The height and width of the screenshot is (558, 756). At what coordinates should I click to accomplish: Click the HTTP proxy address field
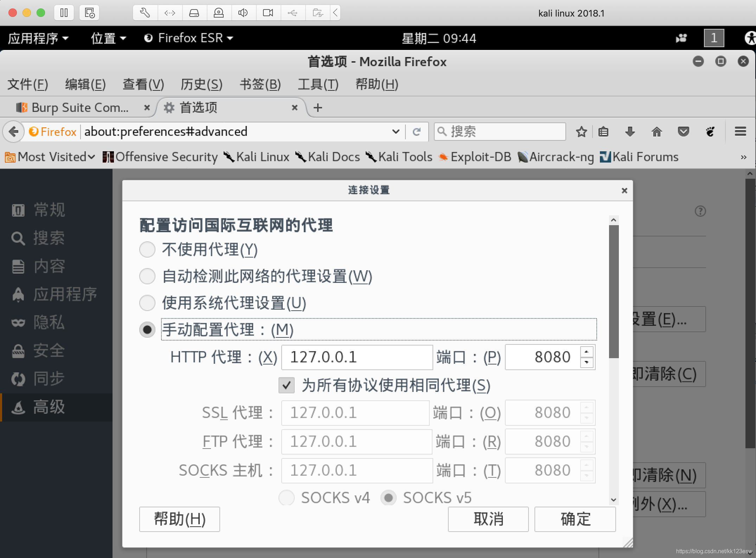pos(357,357)
